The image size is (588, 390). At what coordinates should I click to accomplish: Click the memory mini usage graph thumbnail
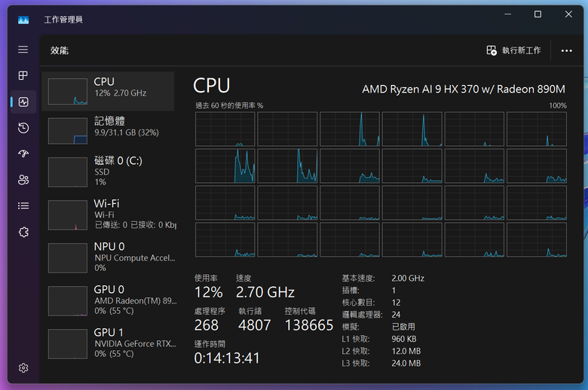point(68,131)
